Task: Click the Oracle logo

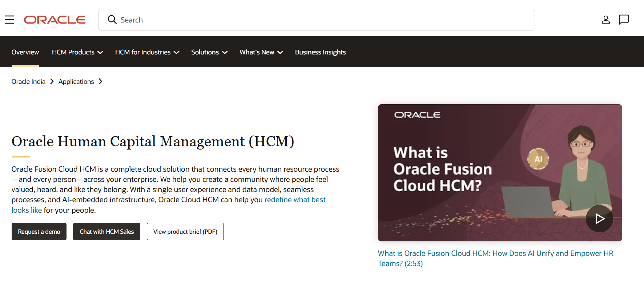Action: (55, 20)
